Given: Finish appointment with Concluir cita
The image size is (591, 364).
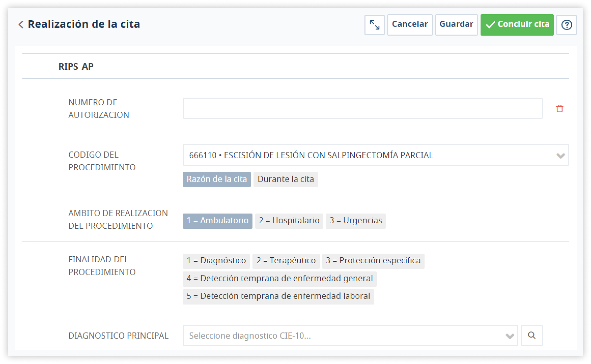Looking at the screenshot, I should coord(517,25).
